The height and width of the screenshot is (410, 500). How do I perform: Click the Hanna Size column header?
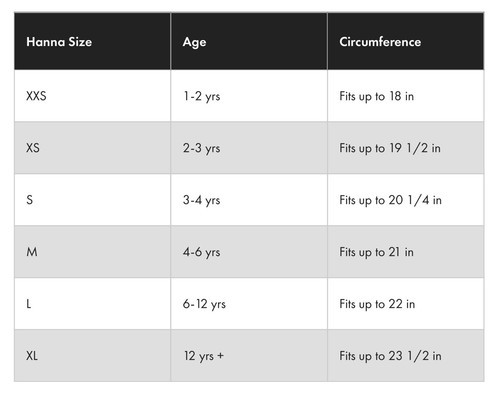coord(92,41)
